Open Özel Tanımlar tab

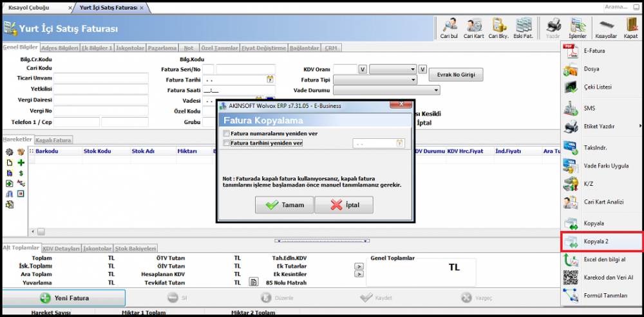click(x=220, y=48)
